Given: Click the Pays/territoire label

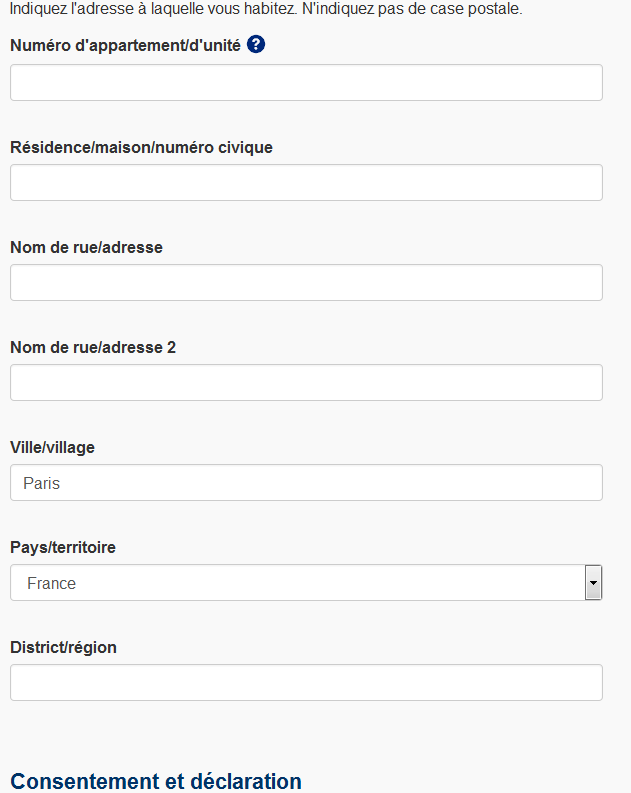Looking at the screenshot, I should pyautogui.click(x=63, y=547).
